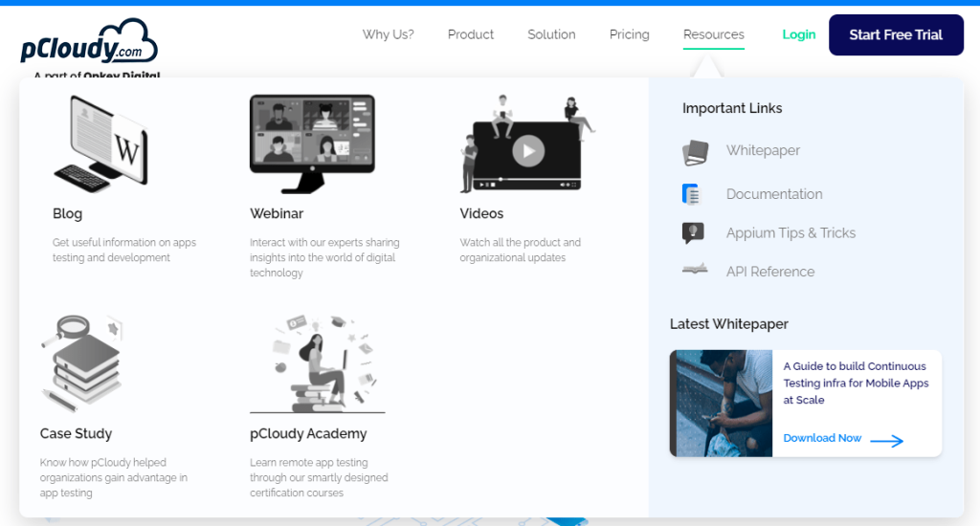Click 'Learn remote app testing' description
The image size is (980, 526).
pos(319,477)
